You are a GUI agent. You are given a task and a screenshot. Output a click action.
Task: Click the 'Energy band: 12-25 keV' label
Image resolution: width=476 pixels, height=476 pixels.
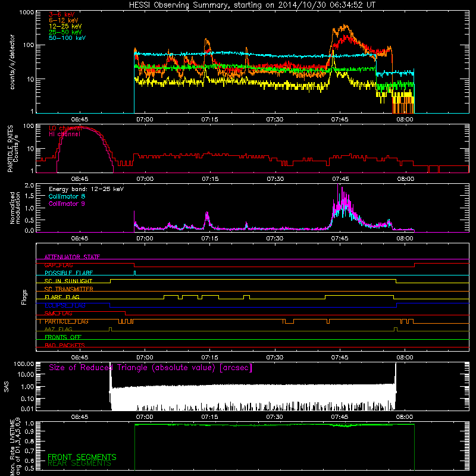[86, 189]
